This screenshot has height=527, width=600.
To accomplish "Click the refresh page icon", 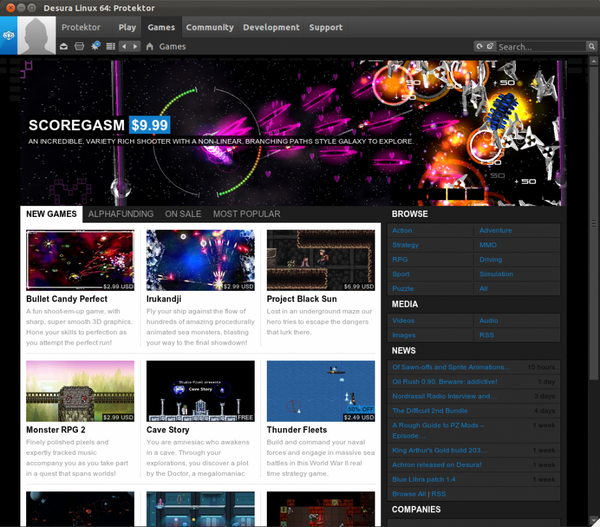I will pyautogui.click(x=479, y=46).
